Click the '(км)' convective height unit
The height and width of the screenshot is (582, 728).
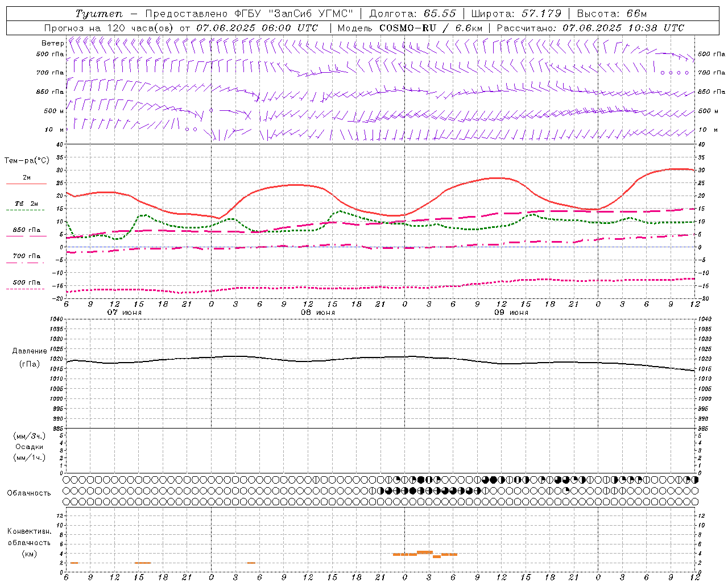click(30, 554)
